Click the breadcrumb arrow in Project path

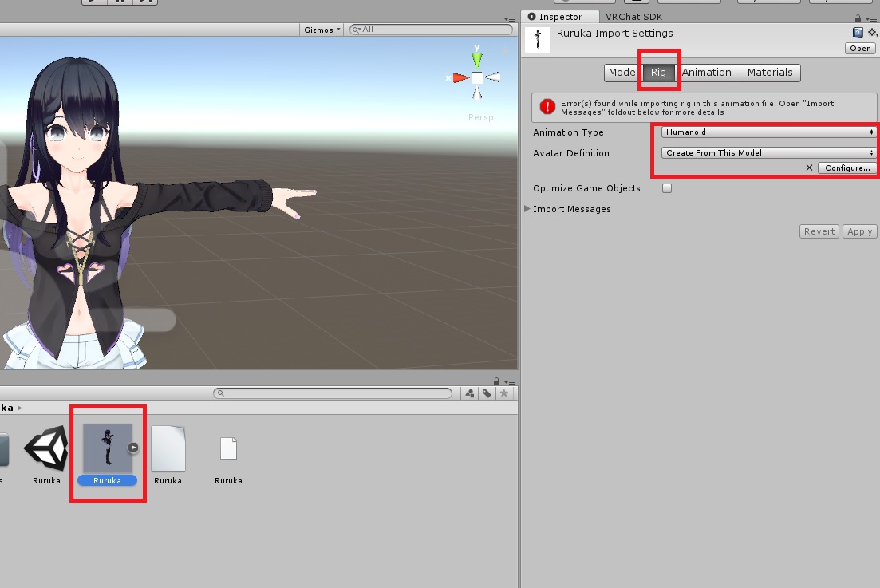pos(20,408)
